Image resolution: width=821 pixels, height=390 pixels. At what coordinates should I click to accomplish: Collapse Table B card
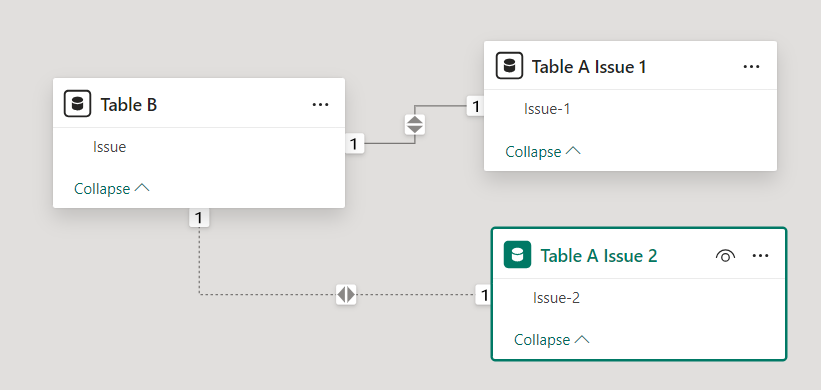(x=112, y=188)
